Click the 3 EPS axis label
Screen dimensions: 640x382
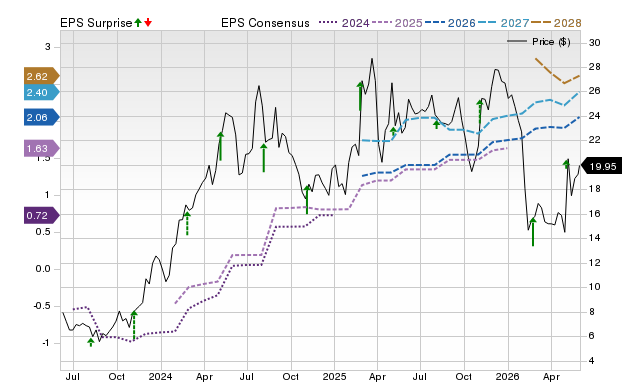click(48, 47)
